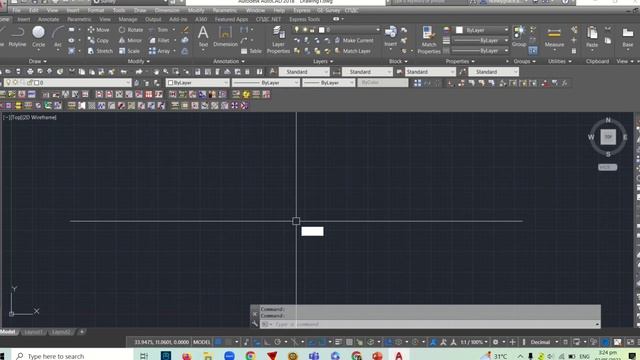The width and height of the screenshot is (640, 360).
Task: Select the Dimension tool
Action: coord(225,37)
